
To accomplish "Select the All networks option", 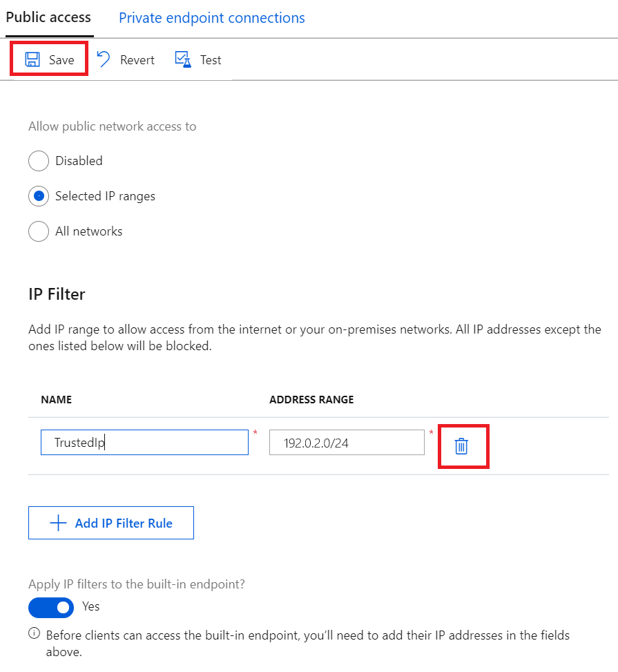I will tap(39, 231).
